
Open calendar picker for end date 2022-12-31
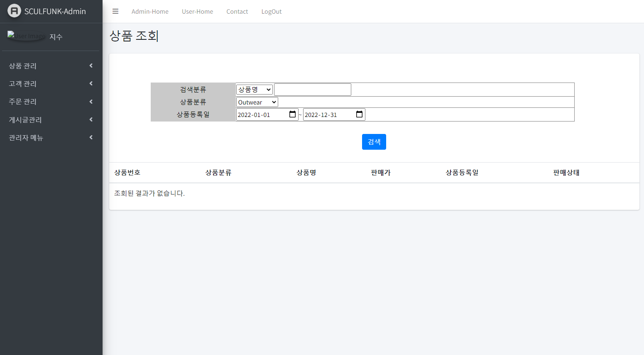(359, 114)
